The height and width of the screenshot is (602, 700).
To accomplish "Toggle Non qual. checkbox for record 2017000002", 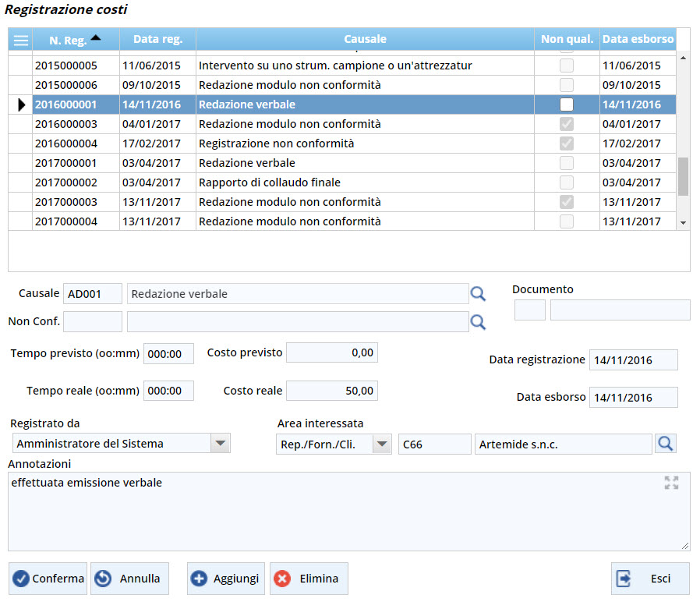I will tap(567, 182).
